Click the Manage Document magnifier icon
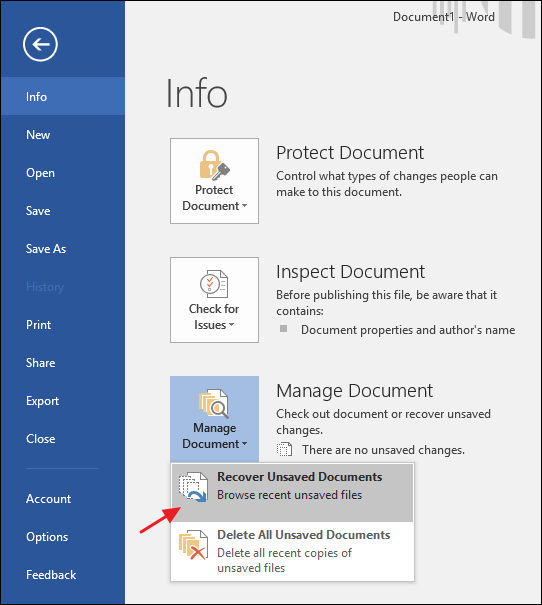Screen dimensions: 542x605 pyautogui.click(x=214, y=404)
